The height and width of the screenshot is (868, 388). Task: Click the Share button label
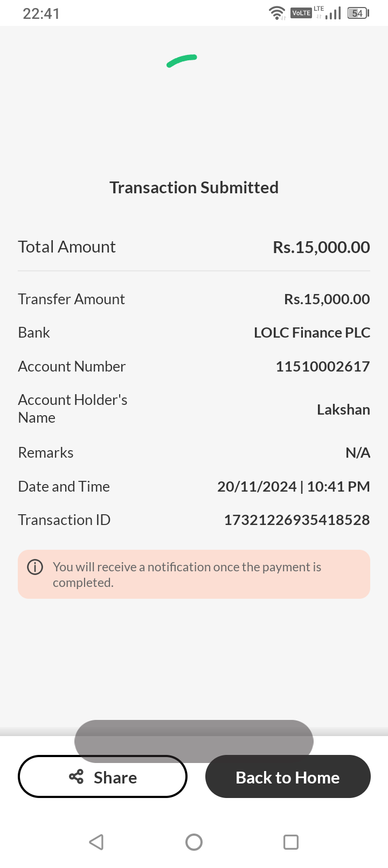(x=115, y=778)
